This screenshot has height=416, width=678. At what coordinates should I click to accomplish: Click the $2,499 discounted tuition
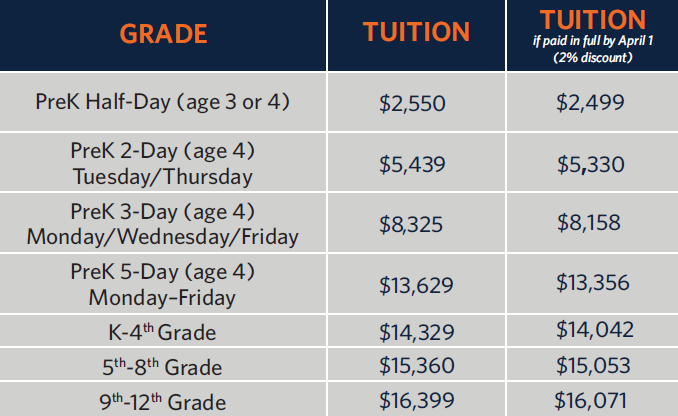[x=593, y=103]
